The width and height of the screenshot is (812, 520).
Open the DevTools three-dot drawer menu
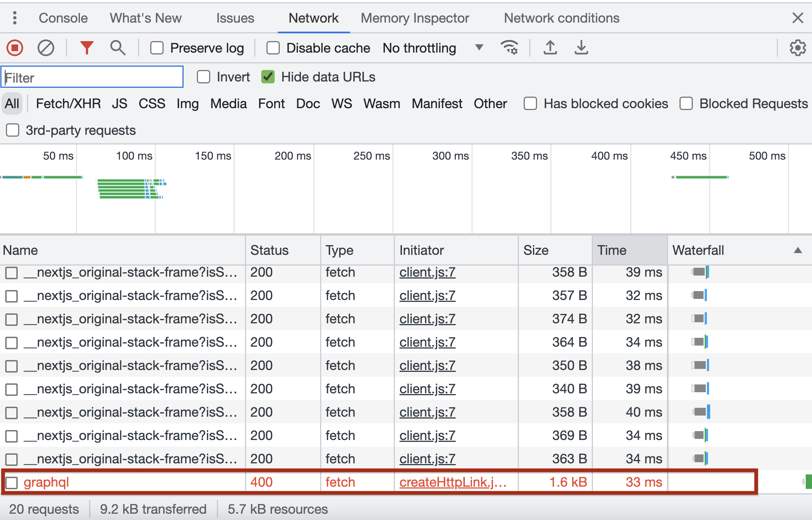(14, 18)
